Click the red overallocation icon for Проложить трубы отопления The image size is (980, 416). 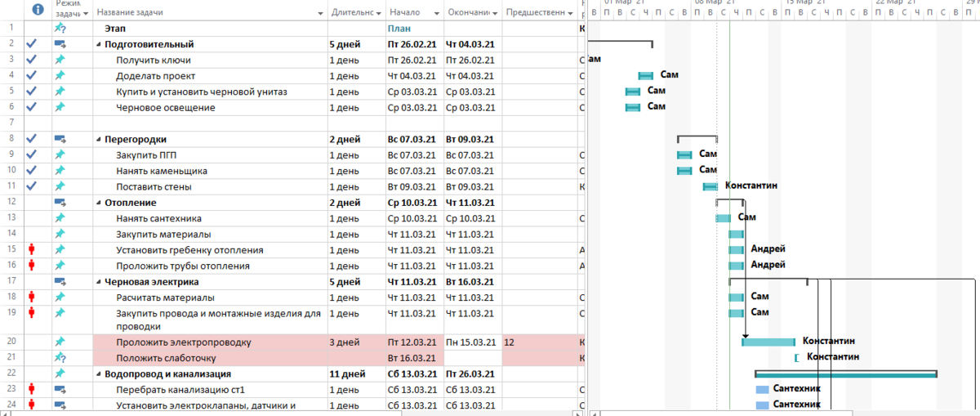coord(33,266)
